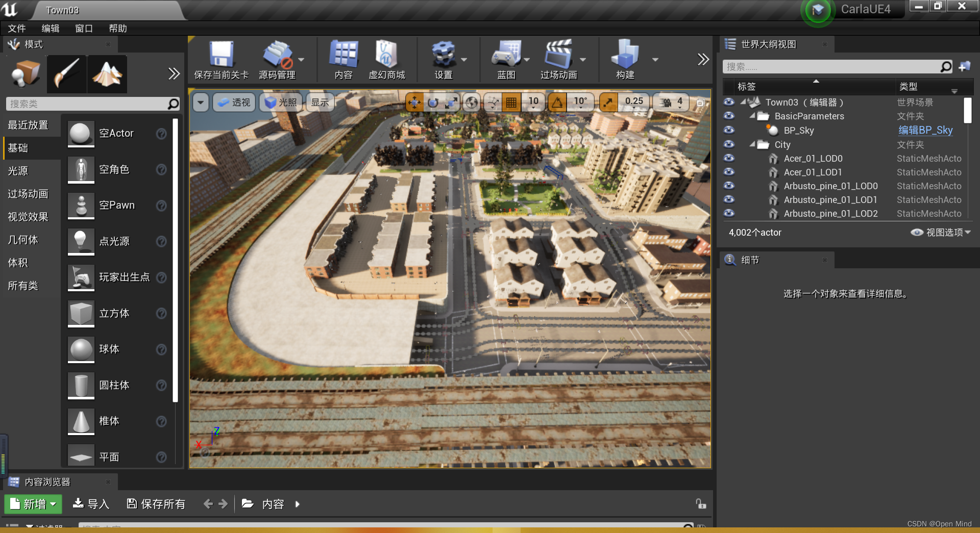Collapse BasicParameters folder tree arrow
Viewport: 980px width, 533px height.
point(752,116)
